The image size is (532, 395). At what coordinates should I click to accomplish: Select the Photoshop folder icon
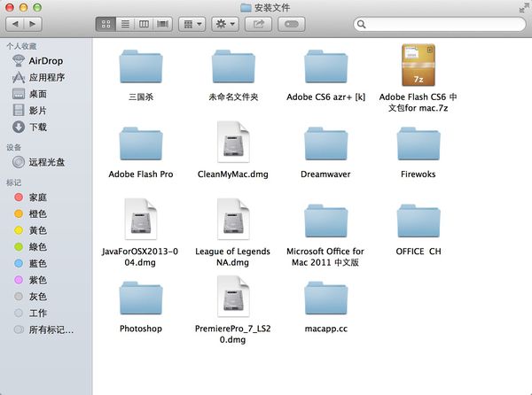[141, 298]
